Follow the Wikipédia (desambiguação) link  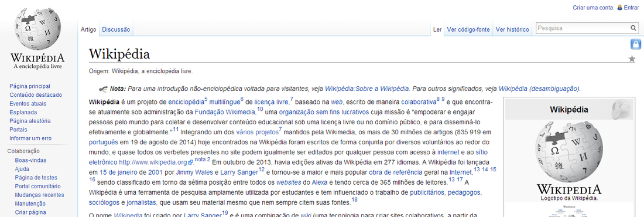click(539, 89)
